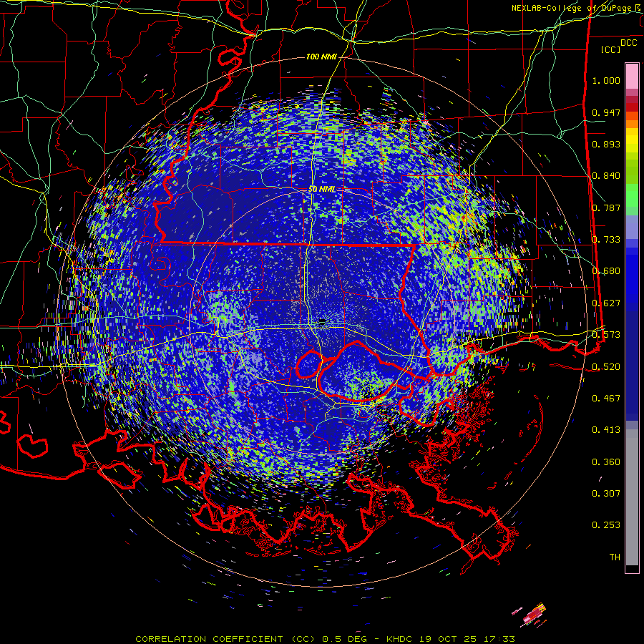644x644 pixels.
Task: Pick the pink segment of the color bar
Action: click(632, 77)
